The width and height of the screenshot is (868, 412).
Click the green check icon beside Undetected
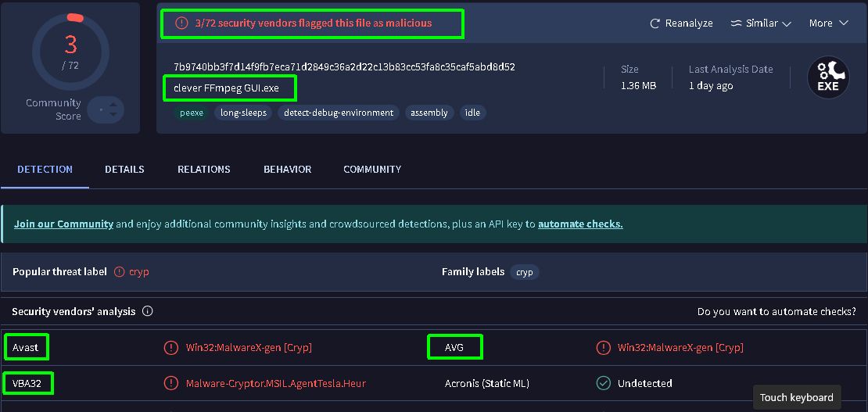603,383
